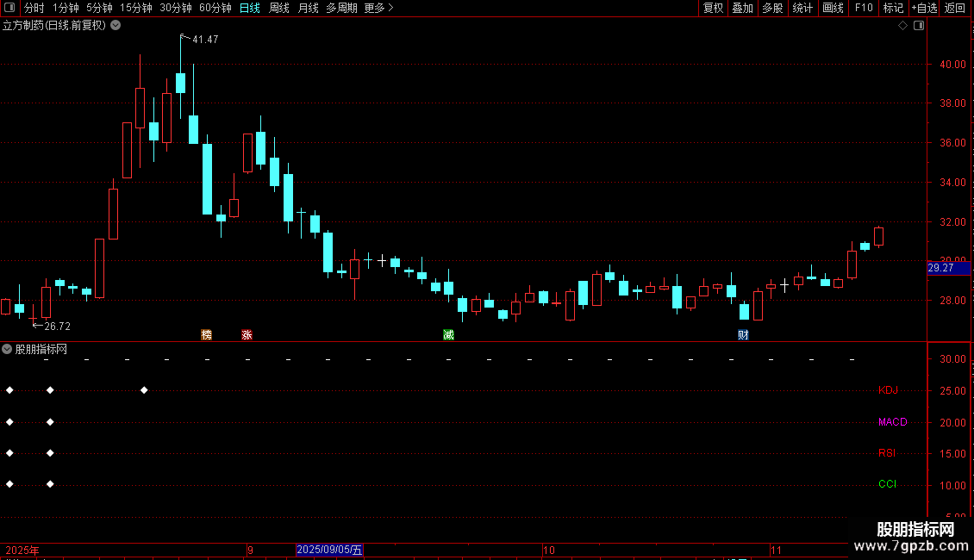Click the 叠加 overlay button
This screenshot has width=974, height=560.
[742, 8]
